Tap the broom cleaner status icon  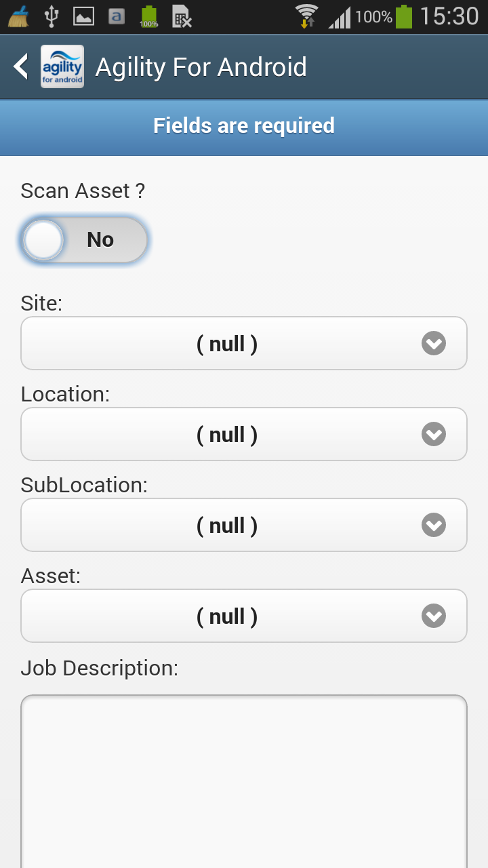tap(18, 16)
